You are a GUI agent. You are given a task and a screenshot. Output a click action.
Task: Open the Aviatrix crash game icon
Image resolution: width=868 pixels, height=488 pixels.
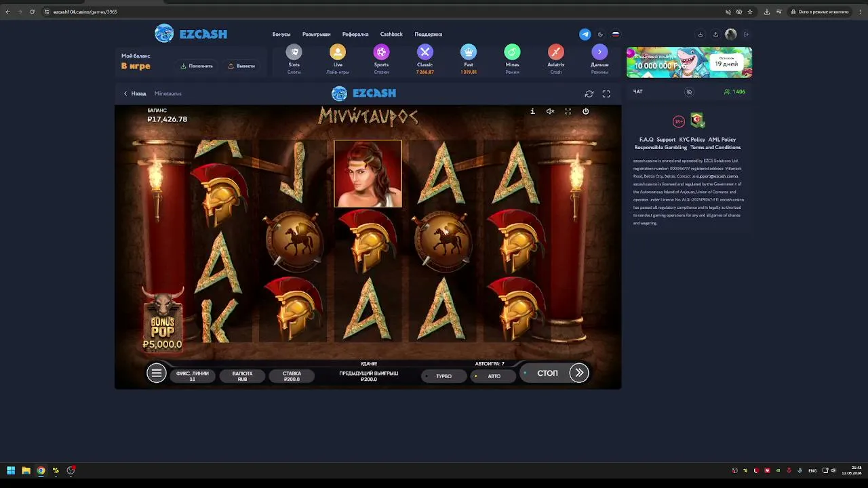556,53
